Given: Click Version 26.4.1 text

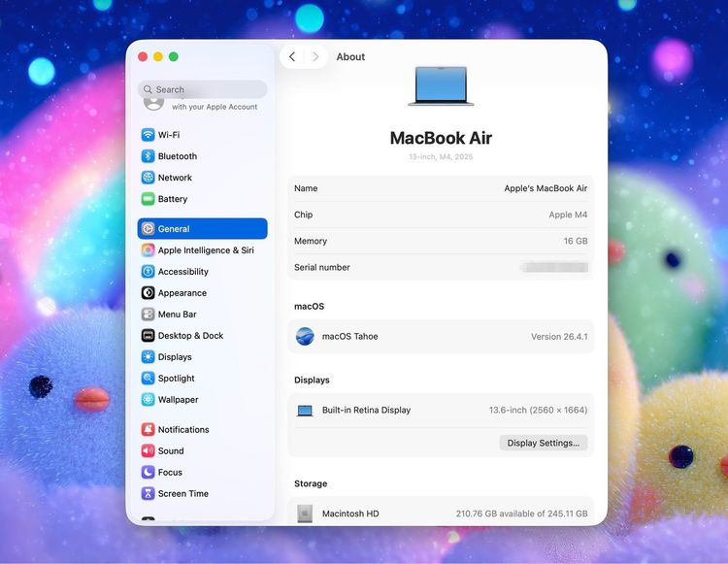Looking at the screenshot, I should tap(559, 337).
